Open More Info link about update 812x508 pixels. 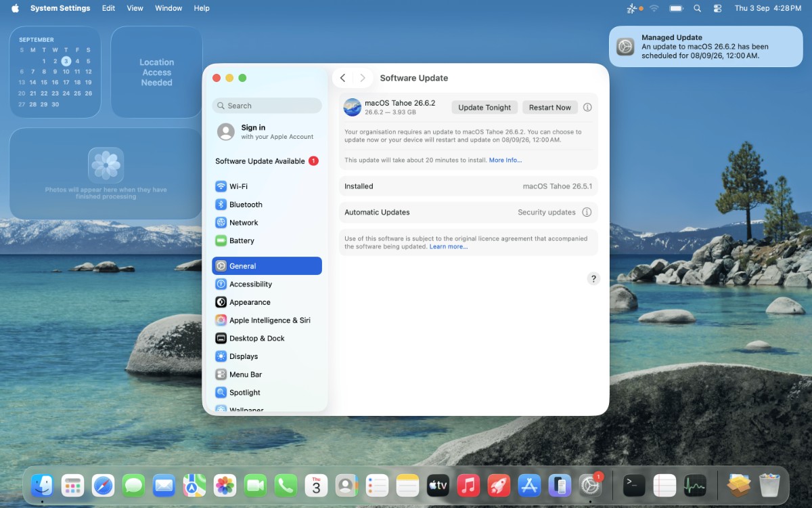click(x=505, y=161)
